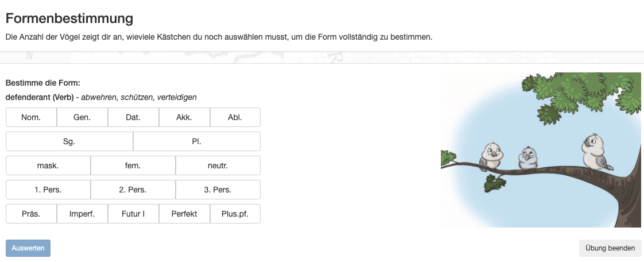
Task: Pick the Präs. tense box
Action: 31,214
